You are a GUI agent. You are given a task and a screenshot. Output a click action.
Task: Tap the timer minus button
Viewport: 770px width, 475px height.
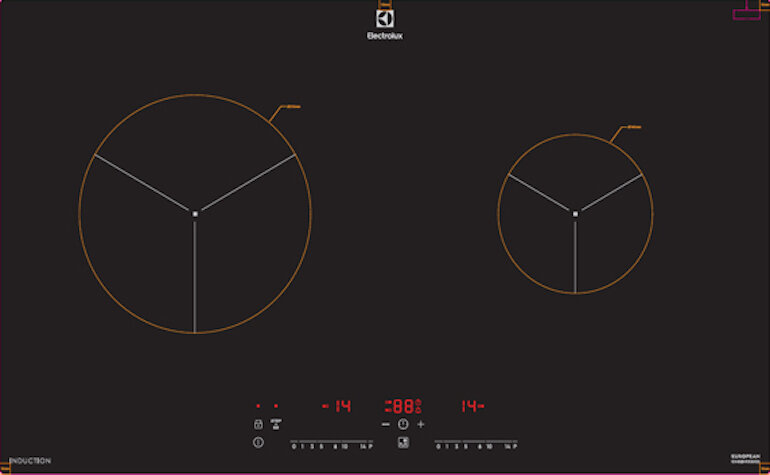point(386,424)
